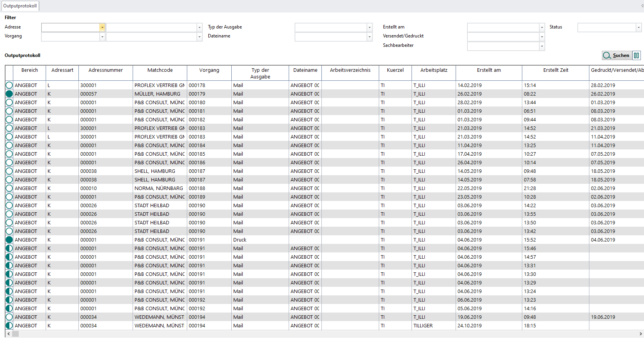
Task: Expand the Sachbearbeiter dropdown
Action: point(541,46)
